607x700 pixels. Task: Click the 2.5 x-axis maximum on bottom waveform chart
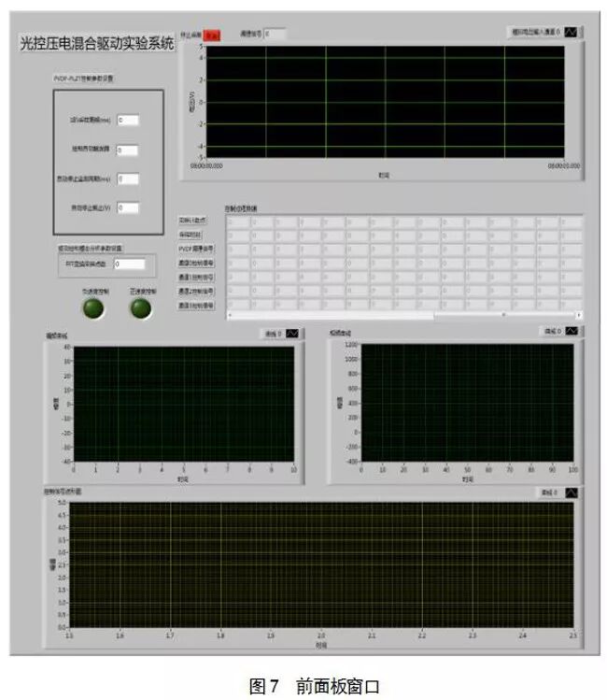click(x=573, y=636)
